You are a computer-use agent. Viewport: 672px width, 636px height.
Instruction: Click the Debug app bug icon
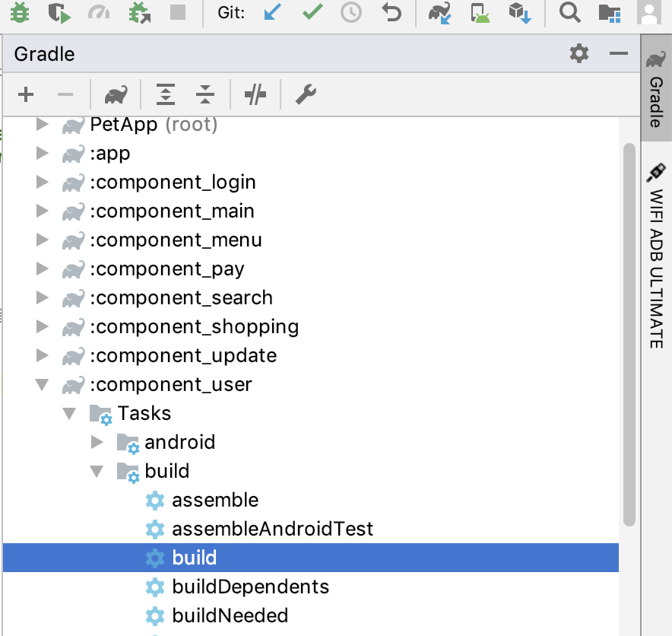[20, 12]
